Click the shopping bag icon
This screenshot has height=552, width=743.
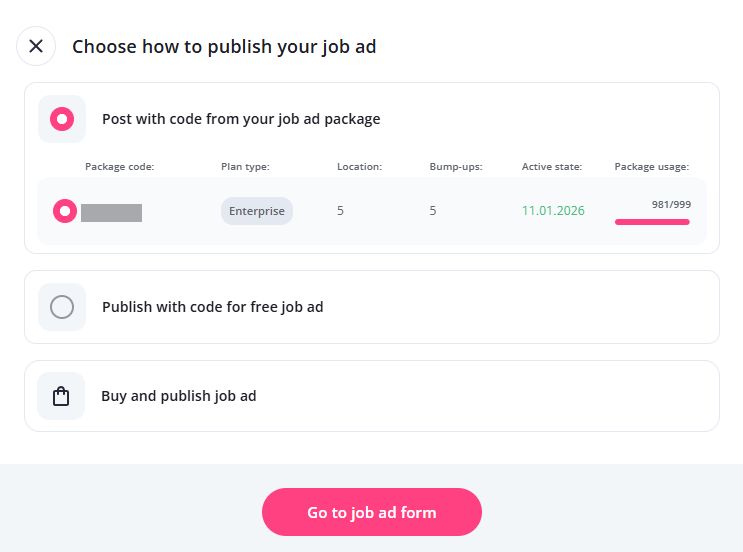point(61,396)
